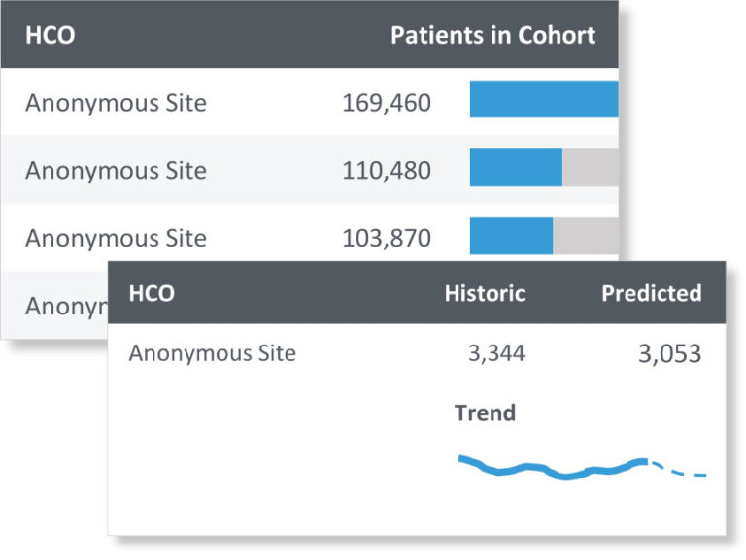
Task: Click the HCO header in front card
Action: (152, 292)
